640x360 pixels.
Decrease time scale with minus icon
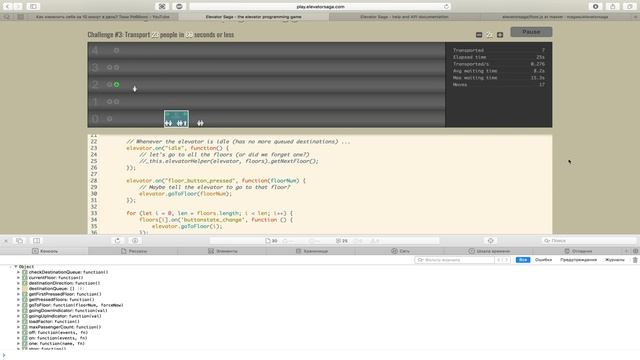[x=479, y=35]
